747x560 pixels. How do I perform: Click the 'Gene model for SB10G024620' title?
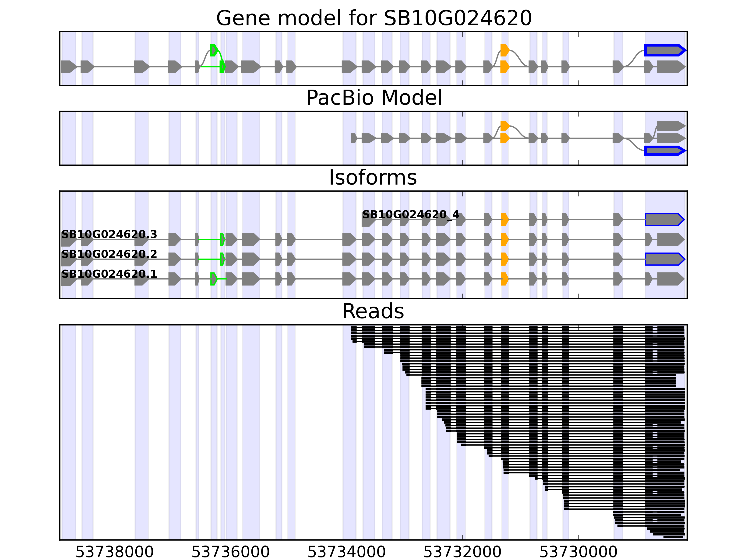pos(374,18)
